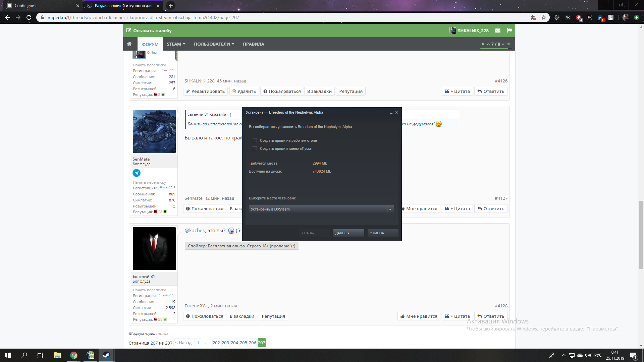Open Steam from taskbar
The height and width of the screenshot is (362, 644).
[106, 355]
